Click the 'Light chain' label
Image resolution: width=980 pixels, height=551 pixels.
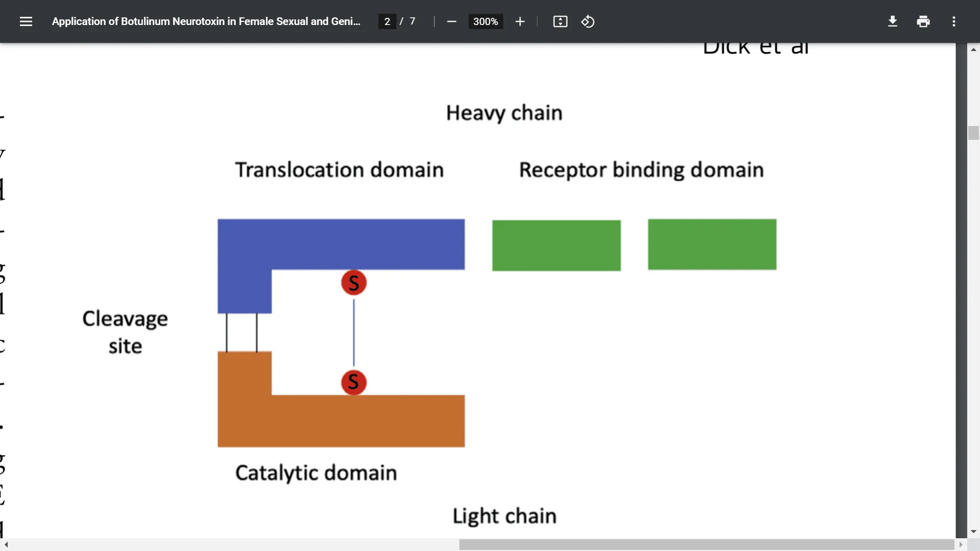(504, 516)
